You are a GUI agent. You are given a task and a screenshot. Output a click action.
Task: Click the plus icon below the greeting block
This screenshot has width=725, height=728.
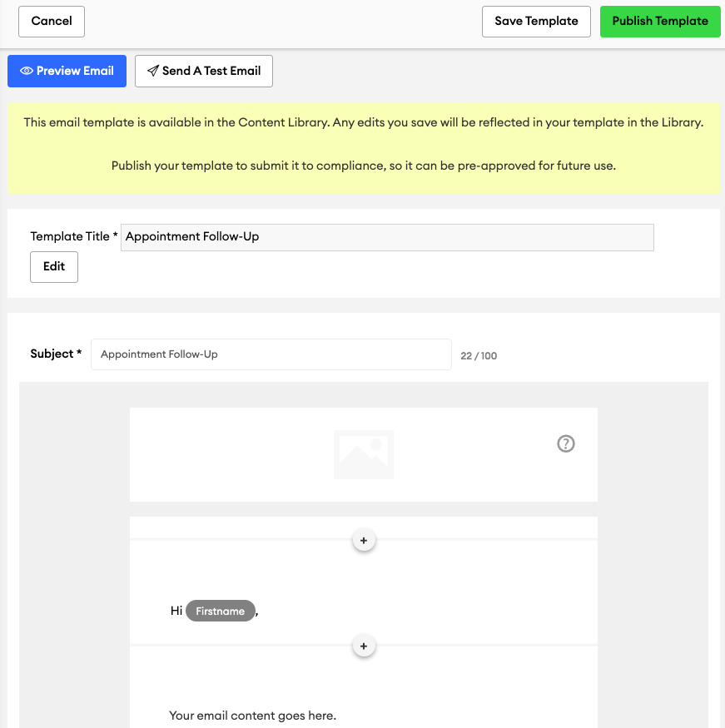(x=364, y=646)
